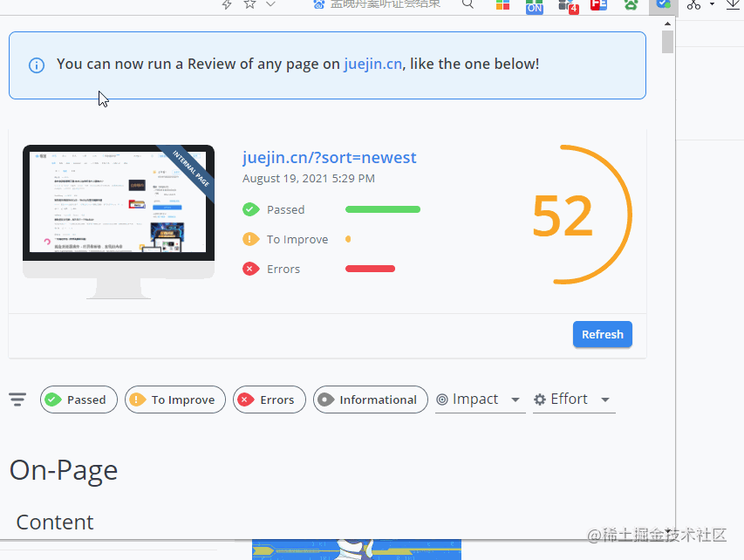The width and height of the screenshot is (744, 560).
Task: Click the blue ON extension icon
Action: click(x=535, y=7)
